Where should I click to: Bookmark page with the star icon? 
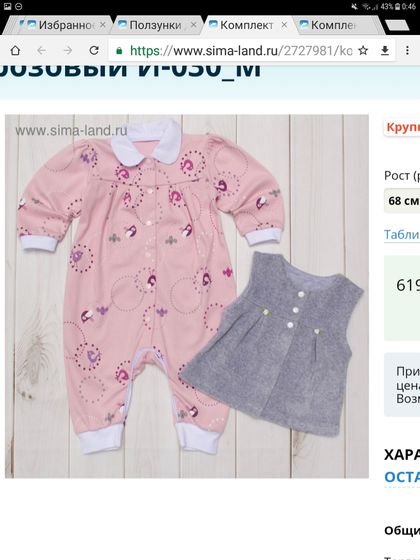[363, 51]
